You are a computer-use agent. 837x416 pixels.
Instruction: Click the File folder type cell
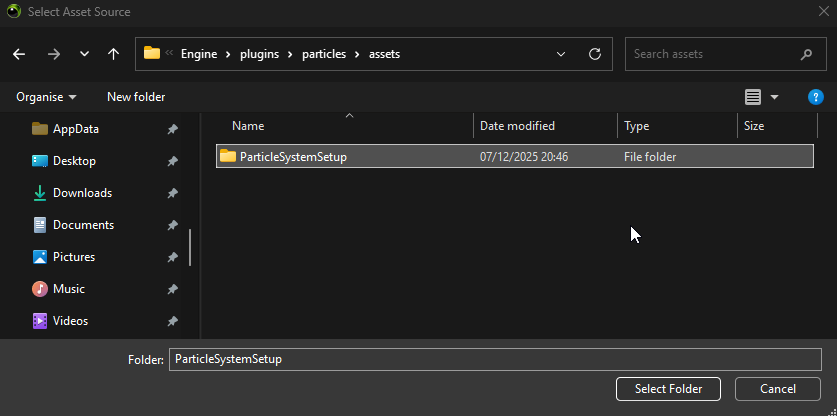click(650, 157)
